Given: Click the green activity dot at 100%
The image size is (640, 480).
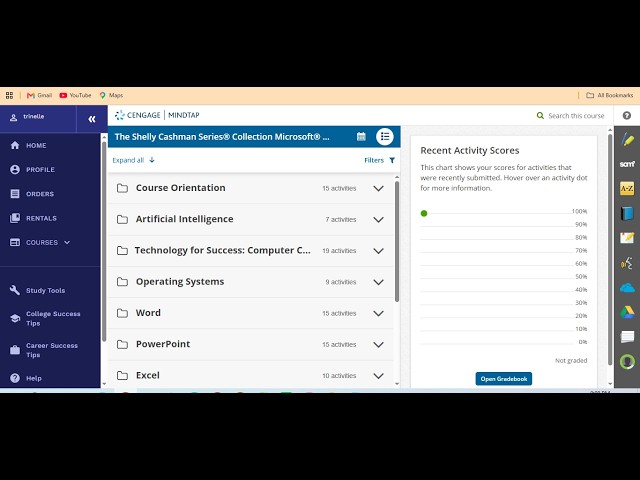Looking at the screenshot, I should point(424,213).
